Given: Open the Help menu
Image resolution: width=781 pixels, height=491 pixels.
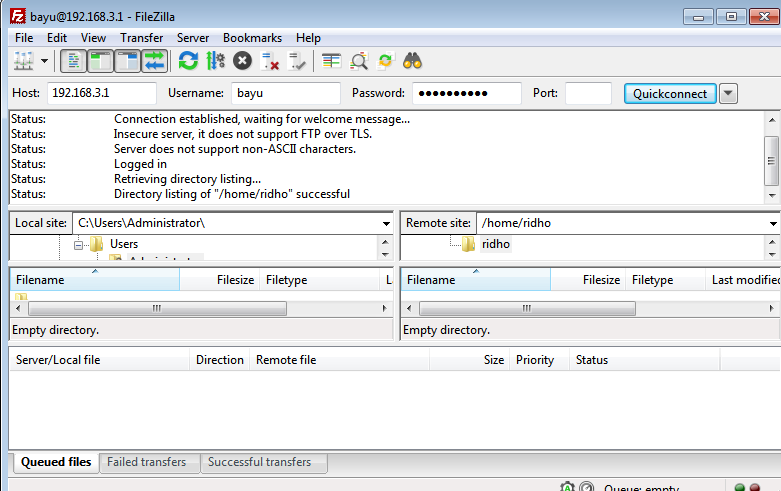Looking at the screenshot, I should point(308,38).
